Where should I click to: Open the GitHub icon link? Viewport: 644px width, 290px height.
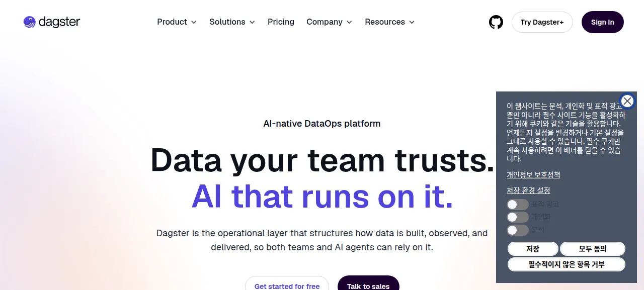(496, 22)
